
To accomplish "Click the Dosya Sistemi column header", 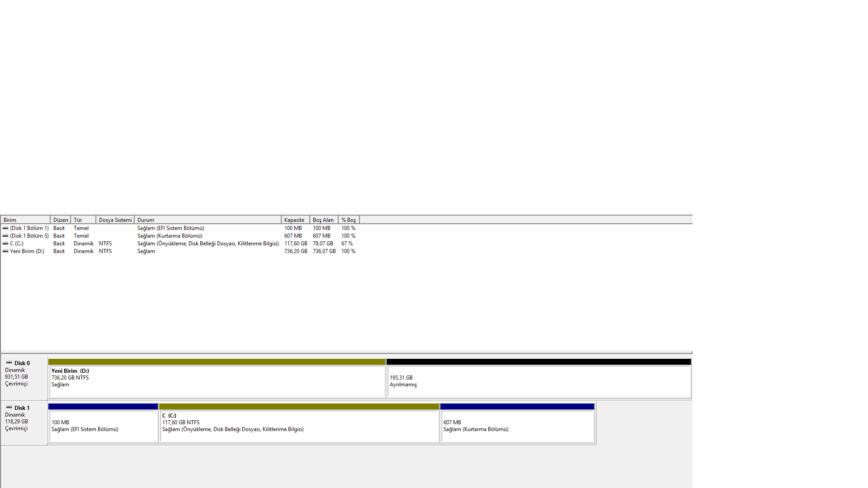I will point(115,220).
